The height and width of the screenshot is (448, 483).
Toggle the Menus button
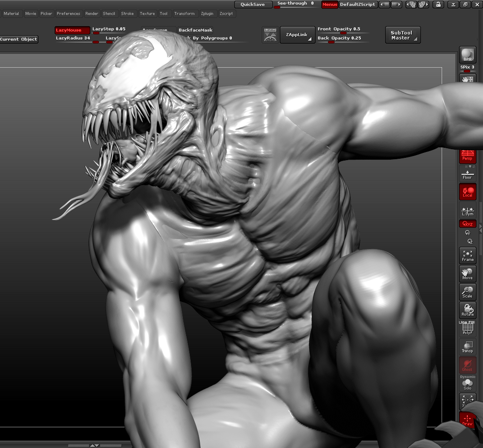(x=329, y=4)
